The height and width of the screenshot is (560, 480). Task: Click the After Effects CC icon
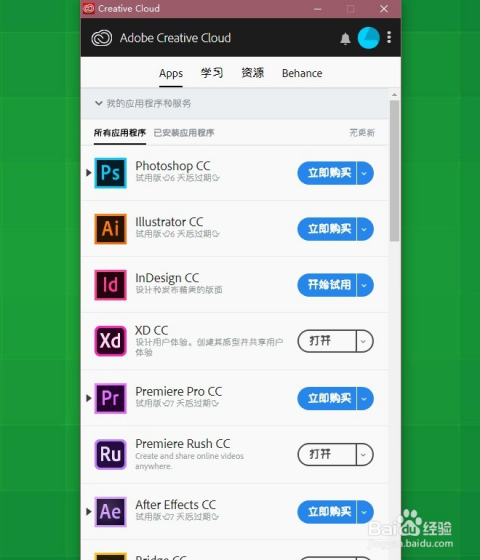(x=110, y=512)
